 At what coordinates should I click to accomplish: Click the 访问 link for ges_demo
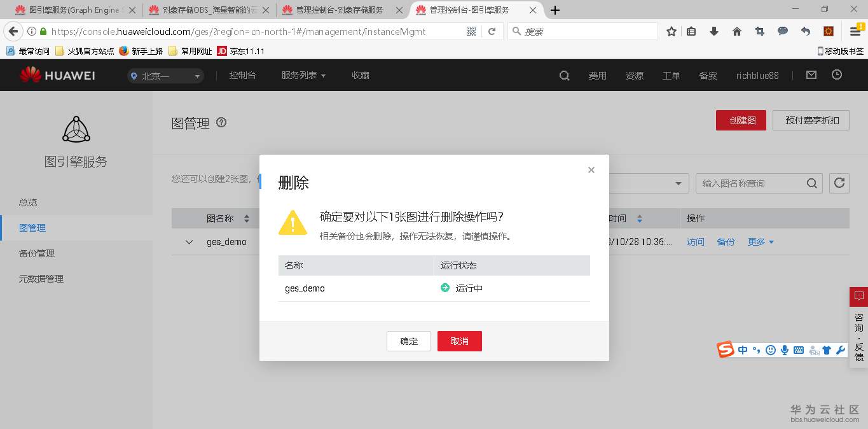point(695,242)
